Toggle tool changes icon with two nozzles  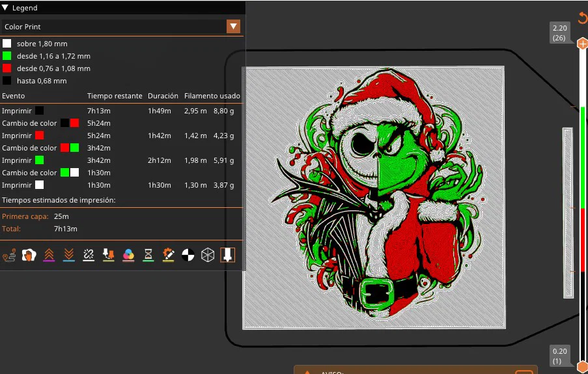(108, 255)
